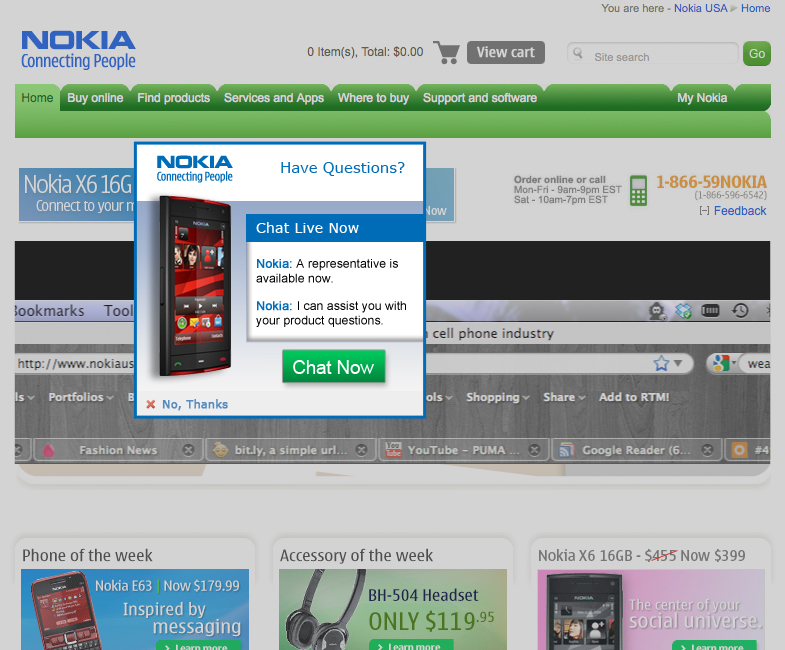Click the Nokia logo in the header
This screenshot has height=650, width=785.
click(78, 50)
